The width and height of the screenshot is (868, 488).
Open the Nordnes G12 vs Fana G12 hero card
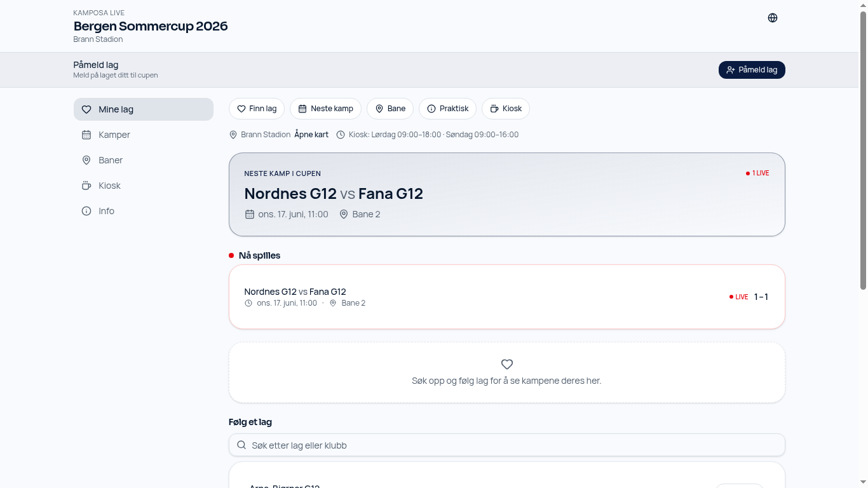pyautogui.click(x=507, y=194)
